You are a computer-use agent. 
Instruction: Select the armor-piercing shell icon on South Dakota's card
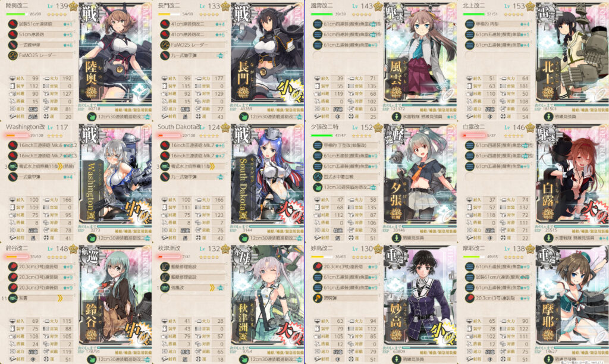(165, 177)
